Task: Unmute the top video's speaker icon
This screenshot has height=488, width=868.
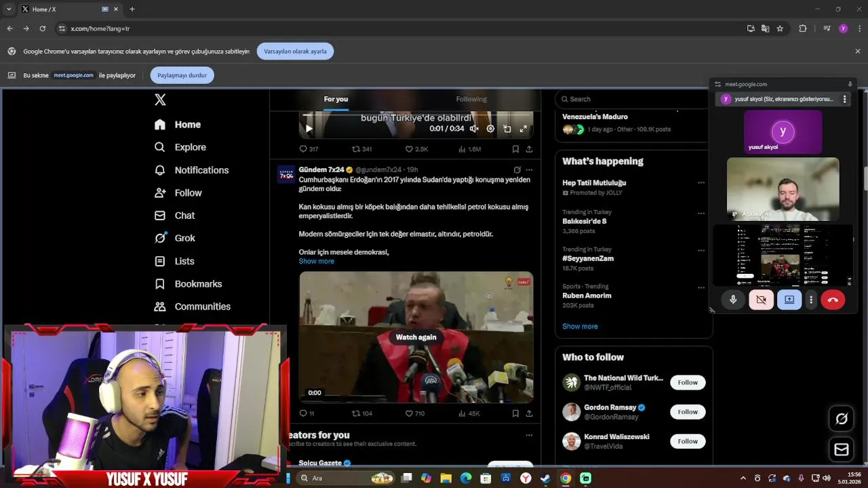Action: [x=474, y=129]
